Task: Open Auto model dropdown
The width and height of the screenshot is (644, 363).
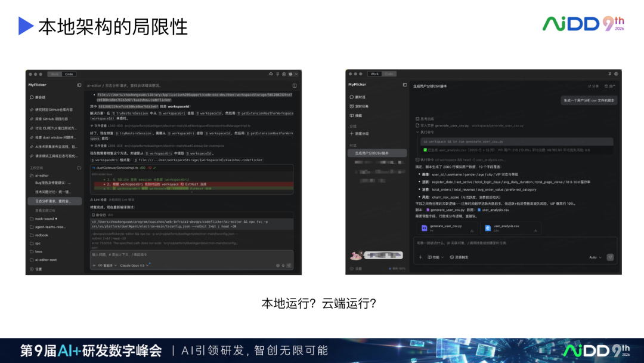Action: (595, 257)
